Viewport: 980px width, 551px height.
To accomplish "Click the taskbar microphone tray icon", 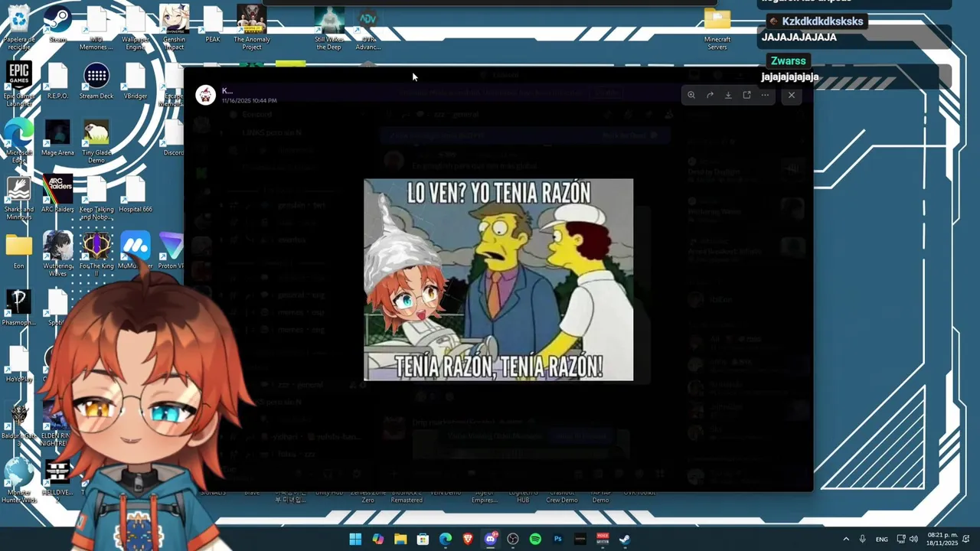I will click(x=863, y=539).
